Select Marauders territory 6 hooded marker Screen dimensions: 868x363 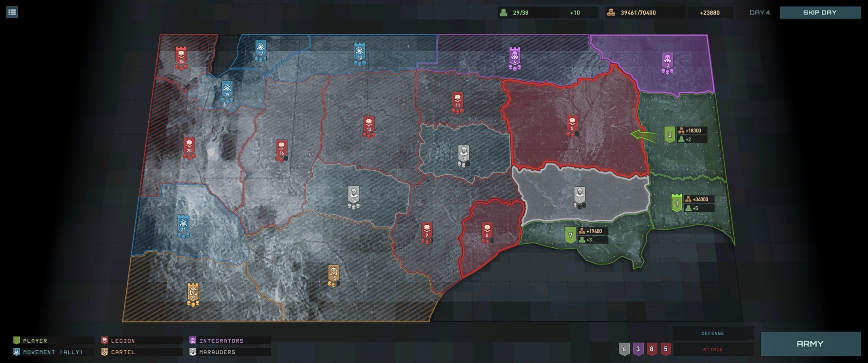(579, 195)
